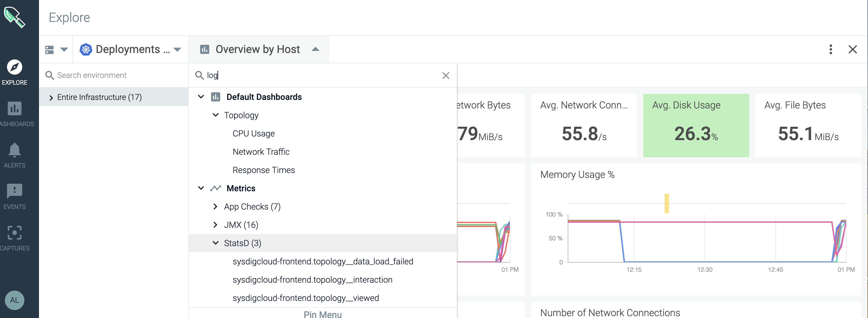Collapse the Default Dashboards section
Viewport: 868px width, 318px height.
(201, 97)
